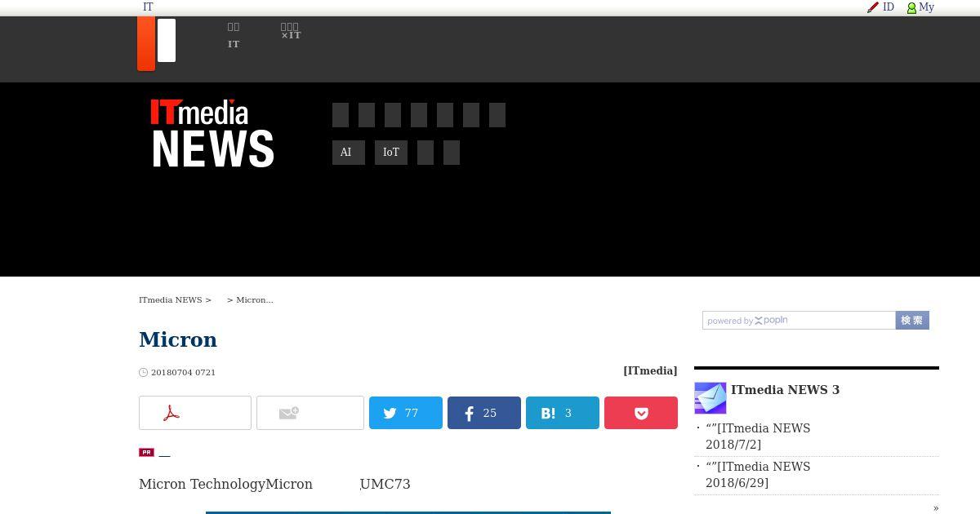Click the My user icon
This screenshot has height=514, width=980.
[x=911, y=7]
